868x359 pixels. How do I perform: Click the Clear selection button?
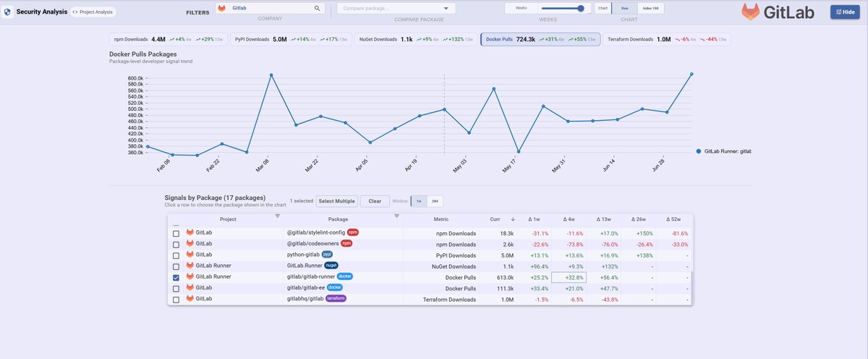pos(375,200)
